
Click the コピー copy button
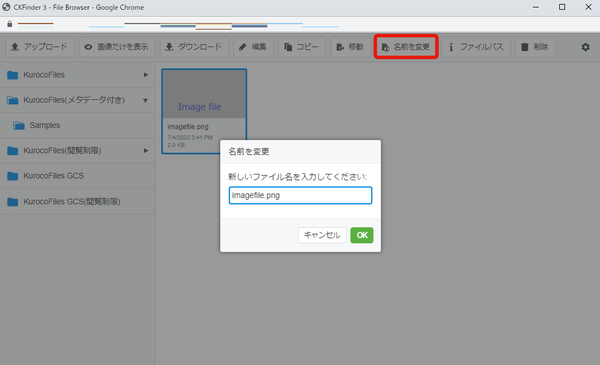pyautogui.click(x=302, y=47)
